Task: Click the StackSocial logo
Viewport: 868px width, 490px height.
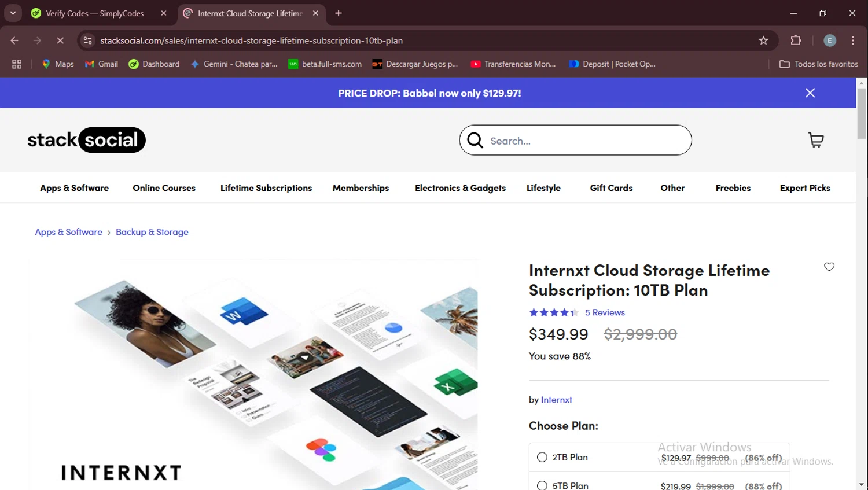Action: (x=87, y=140)
